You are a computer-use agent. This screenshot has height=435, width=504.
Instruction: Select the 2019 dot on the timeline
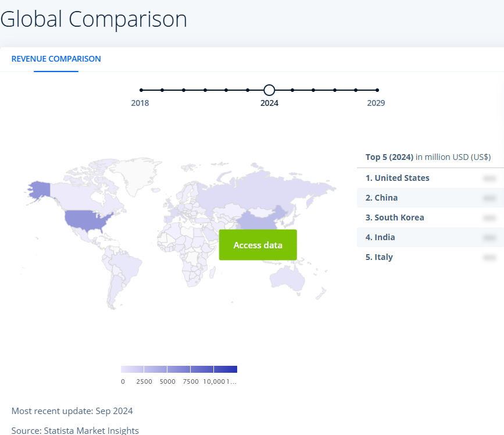(x=162, y=90)
